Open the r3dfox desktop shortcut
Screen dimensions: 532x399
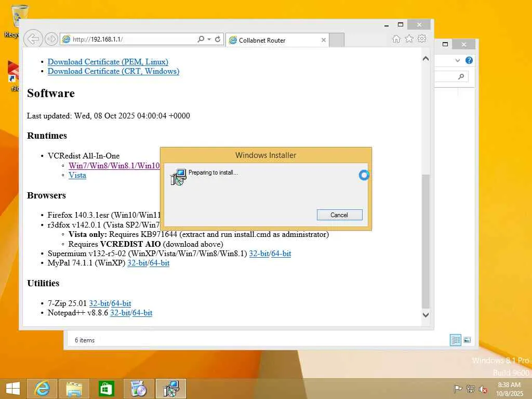pos(14,75)
